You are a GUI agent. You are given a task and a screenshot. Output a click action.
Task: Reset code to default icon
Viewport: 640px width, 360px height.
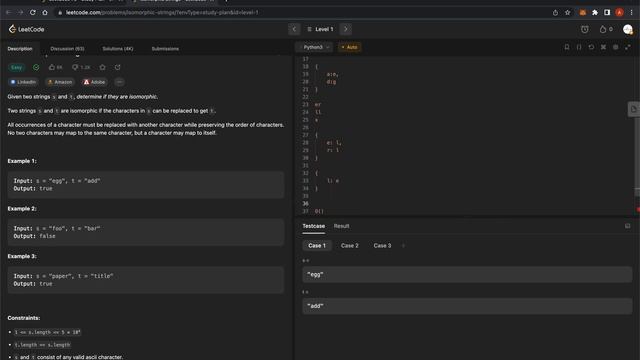pyautogui.click(x=591, y=47)
